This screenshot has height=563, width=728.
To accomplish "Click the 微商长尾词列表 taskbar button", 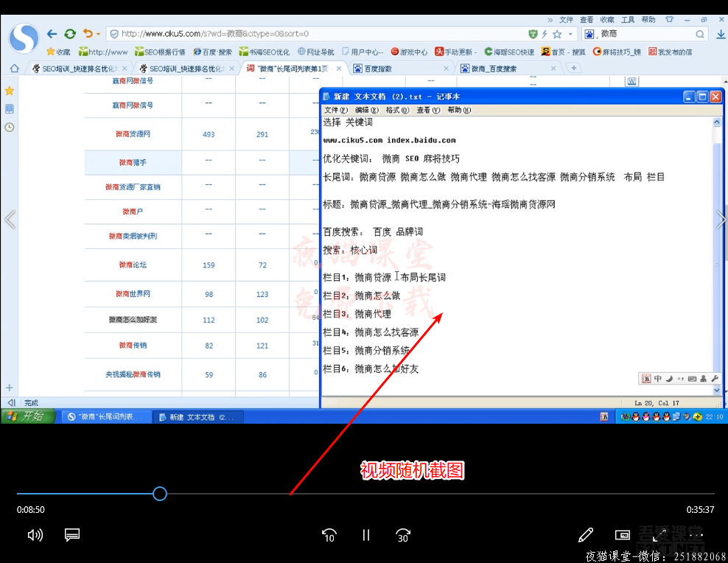I will [x=107, y=417].
